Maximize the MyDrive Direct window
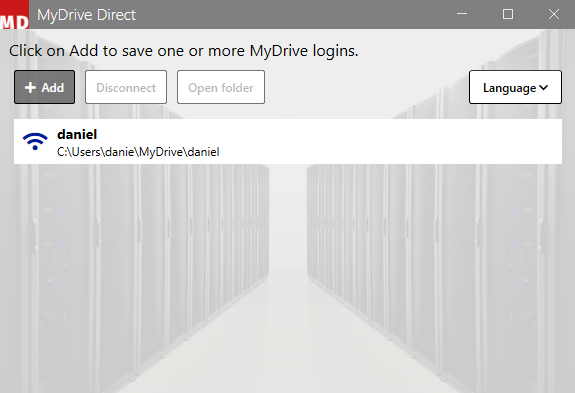 tap(508, 14)
